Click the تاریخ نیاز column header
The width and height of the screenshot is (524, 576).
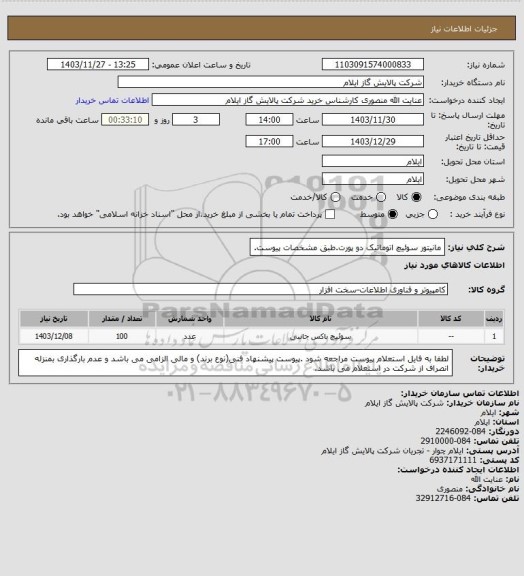[54, 318]
